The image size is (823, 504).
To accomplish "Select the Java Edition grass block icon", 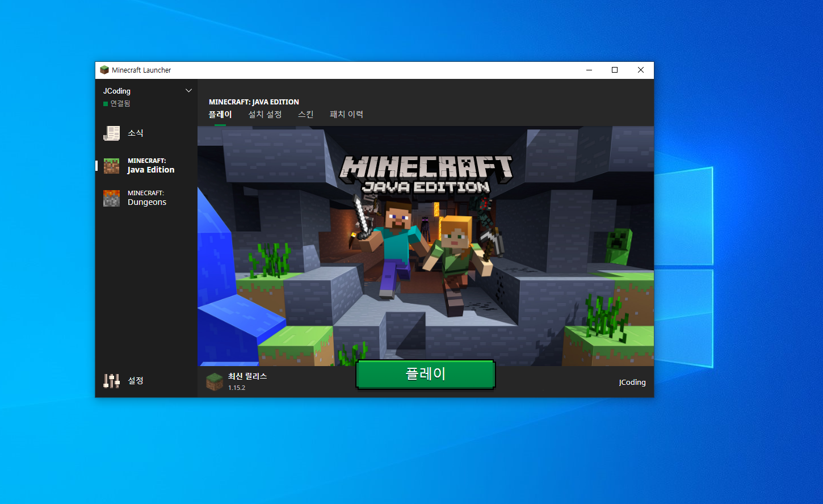I will [111, 166].
